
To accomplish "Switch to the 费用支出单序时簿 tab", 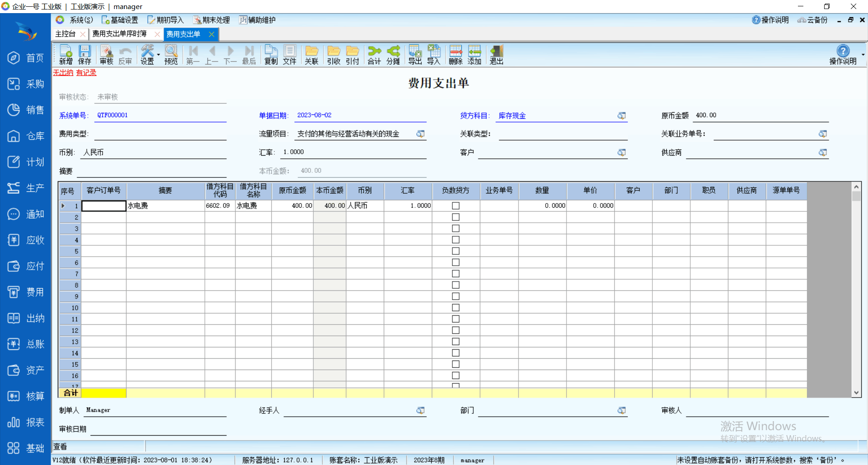I will (x=119, y=34).
